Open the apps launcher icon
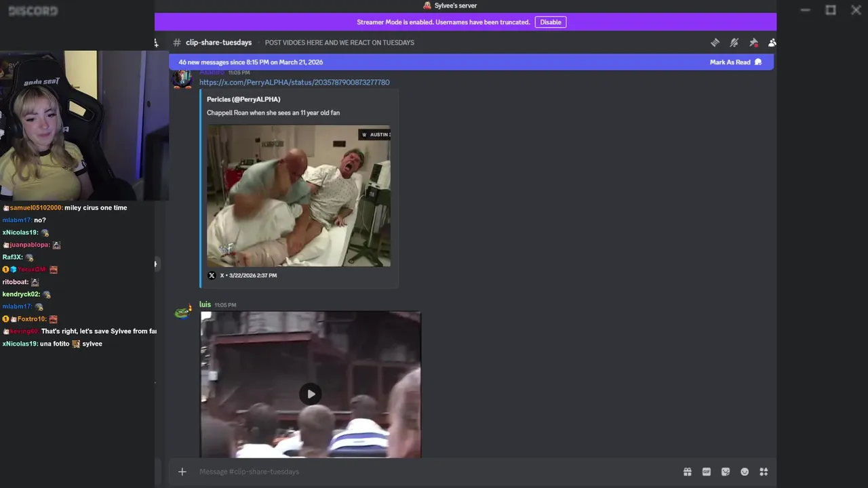The image size is (868, 488). tap(764, 472)
